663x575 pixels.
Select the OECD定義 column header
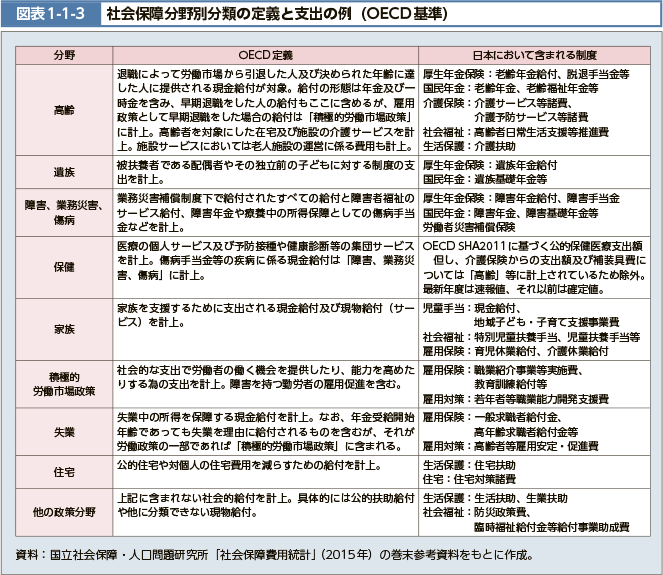coord(266,56)
